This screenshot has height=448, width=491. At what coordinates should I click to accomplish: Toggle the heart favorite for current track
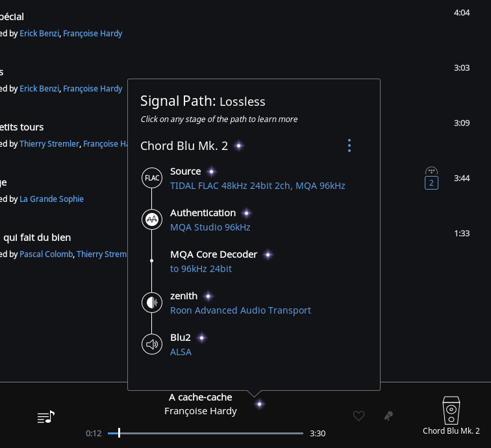[359, 416]
